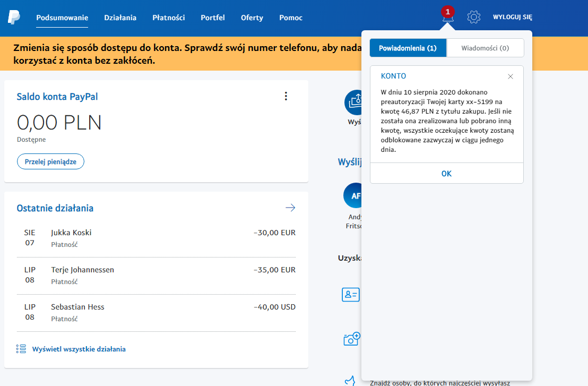
Task: Open the settings gear icon
Action: (473, 17)
